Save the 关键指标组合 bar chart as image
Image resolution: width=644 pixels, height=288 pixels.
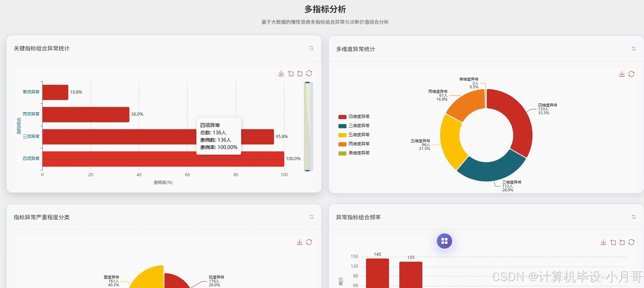click(281, 73)
